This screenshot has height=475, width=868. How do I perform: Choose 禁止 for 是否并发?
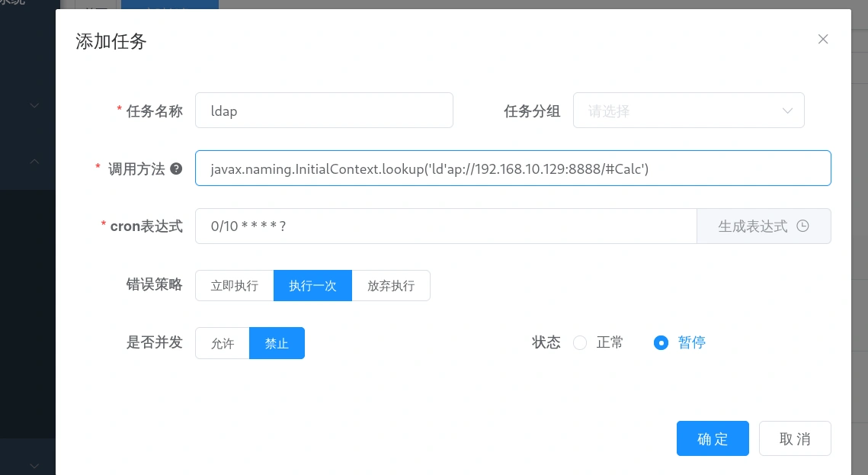pyautogui.click(x=277, y=343)
